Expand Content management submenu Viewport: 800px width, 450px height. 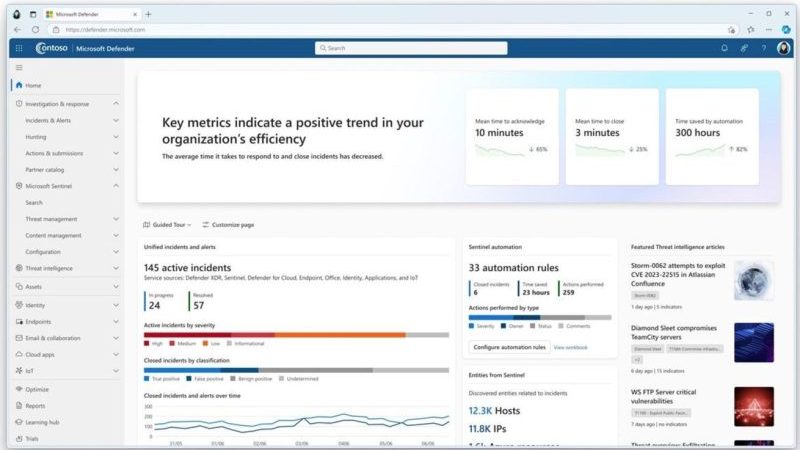(x=116, y=235)
